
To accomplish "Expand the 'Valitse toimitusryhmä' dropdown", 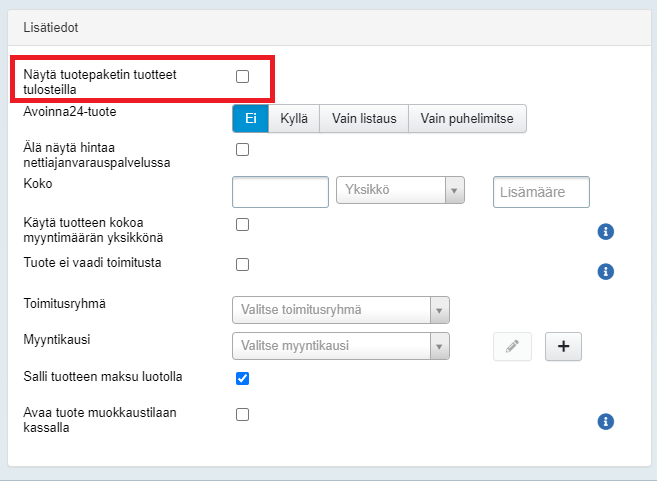I will click(x=340, y=310).
